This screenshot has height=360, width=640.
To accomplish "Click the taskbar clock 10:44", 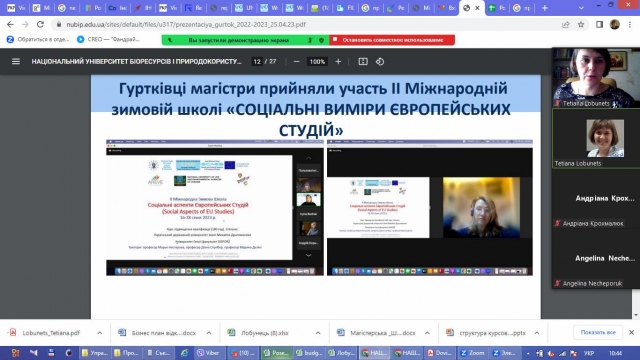I will click(616, 353).
